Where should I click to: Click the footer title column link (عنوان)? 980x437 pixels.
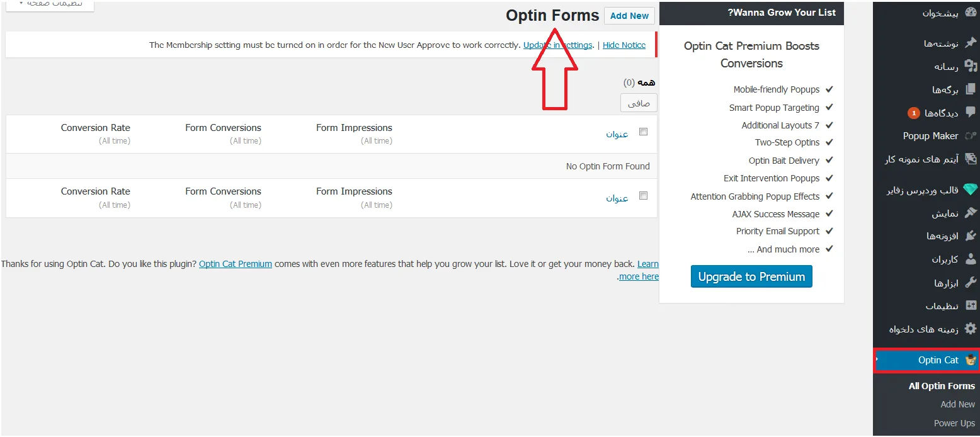tap(617, 198)
